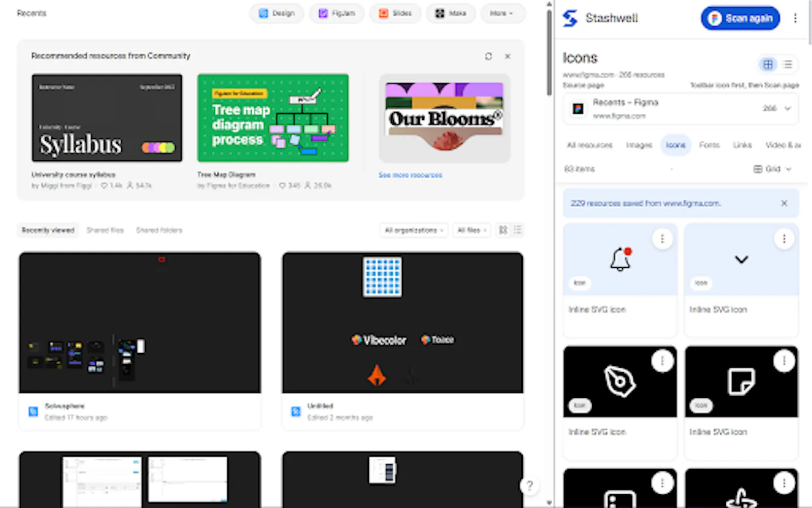Expand the Recents – Figma source page dropdown
Screen dimensions: 812x508
[788, 108]
